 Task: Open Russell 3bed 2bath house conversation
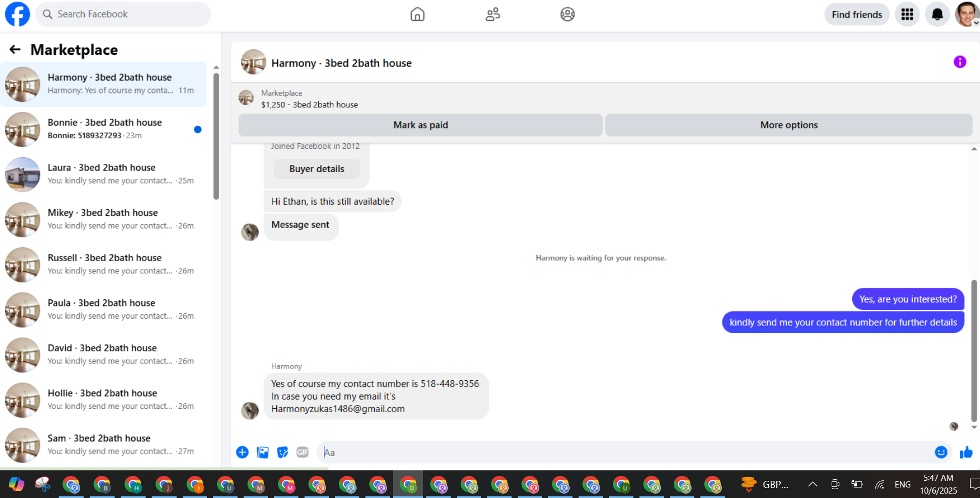[x=103, y=264]
